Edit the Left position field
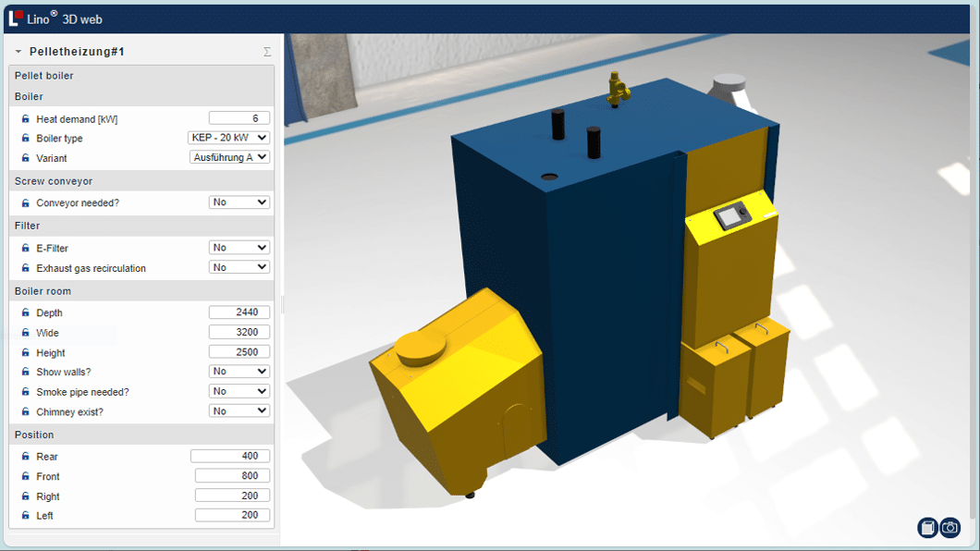The width and height of the screenshot is (980, 551). point(232,515)
